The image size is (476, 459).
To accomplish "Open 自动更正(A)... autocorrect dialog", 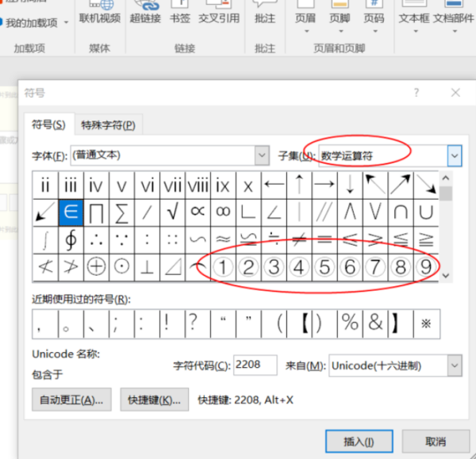I will (x=71, y=400).
